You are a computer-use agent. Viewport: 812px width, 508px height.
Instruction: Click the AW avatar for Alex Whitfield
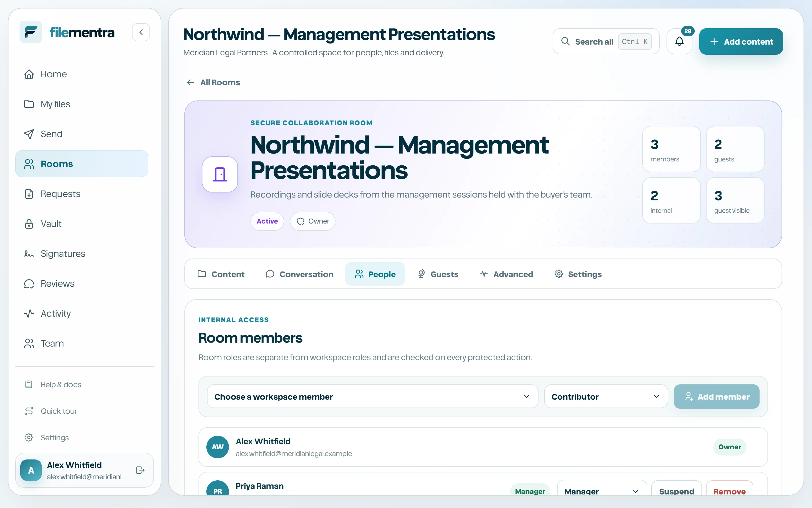tap(217, 447)
